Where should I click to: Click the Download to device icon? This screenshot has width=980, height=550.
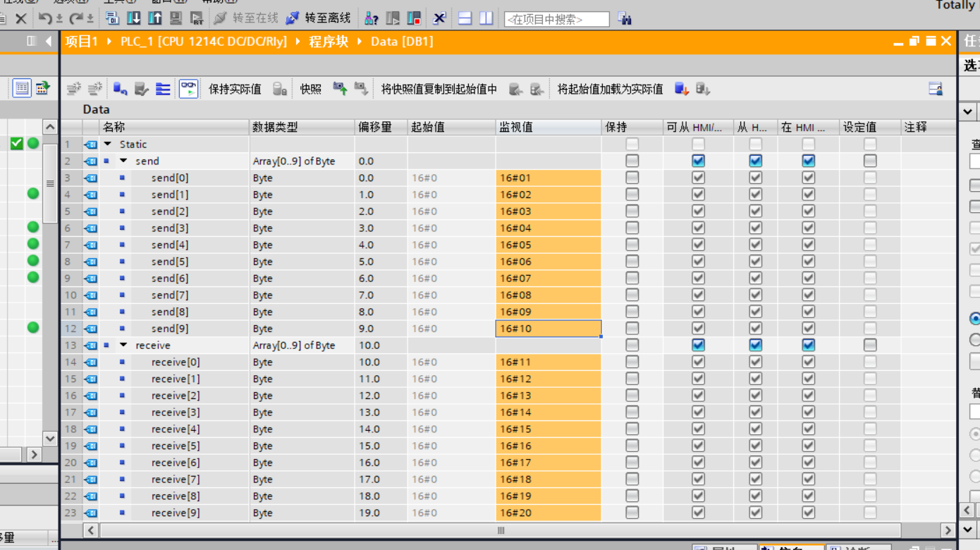point(133,18)
